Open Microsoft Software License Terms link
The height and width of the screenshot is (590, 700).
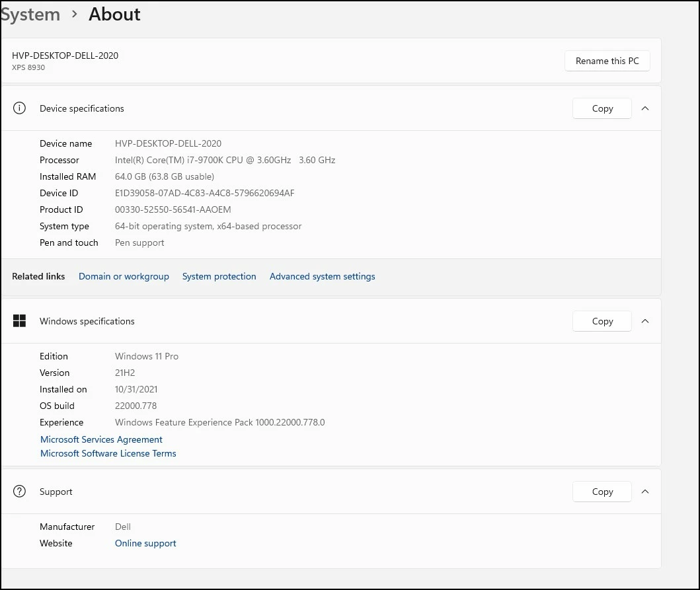(x=108, y=453)
